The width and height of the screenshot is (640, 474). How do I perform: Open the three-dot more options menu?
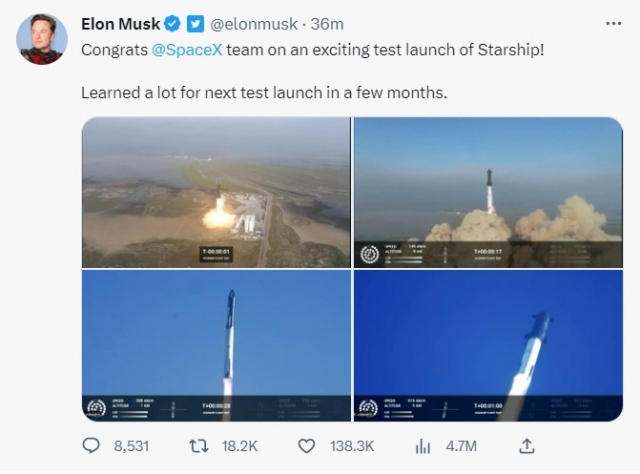(x=613, y=24)
